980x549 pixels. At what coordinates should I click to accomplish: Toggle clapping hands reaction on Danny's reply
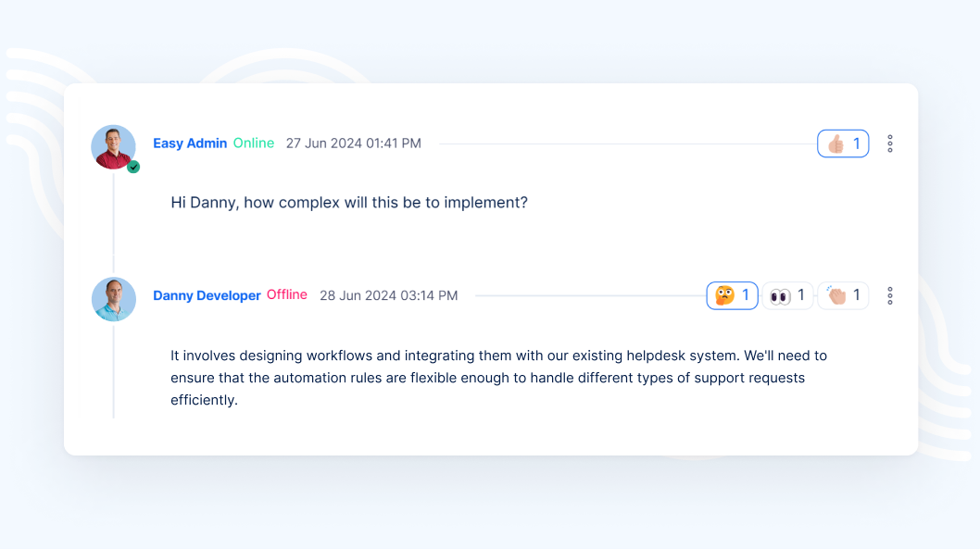843,295
